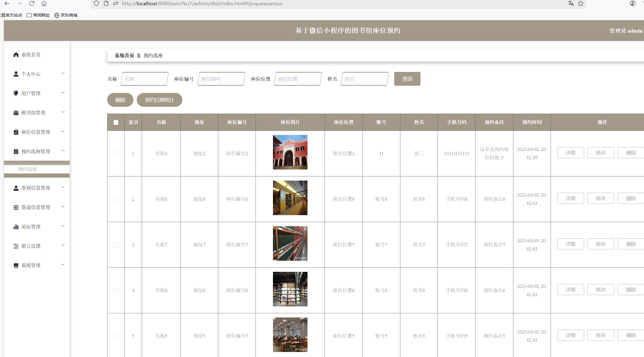
Task: Click the person icon next to 个人中心
Action: [x=16, y=74]
